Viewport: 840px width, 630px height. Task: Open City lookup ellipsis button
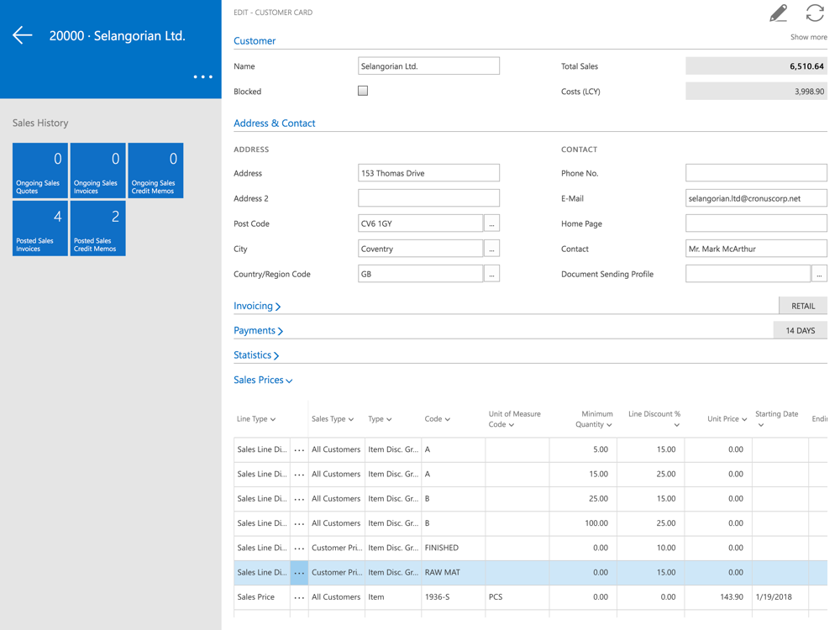pyautogui.click(x=491, y=249)
